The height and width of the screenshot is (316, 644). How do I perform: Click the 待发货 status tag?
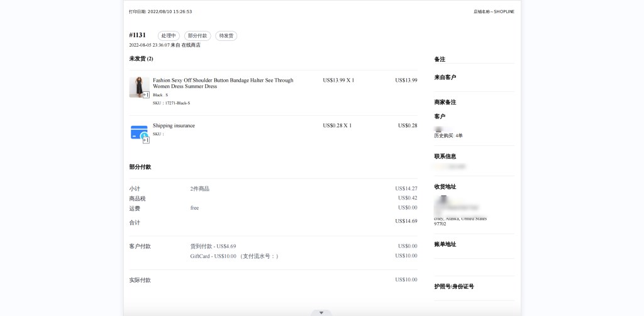click(x=226, y=36)
